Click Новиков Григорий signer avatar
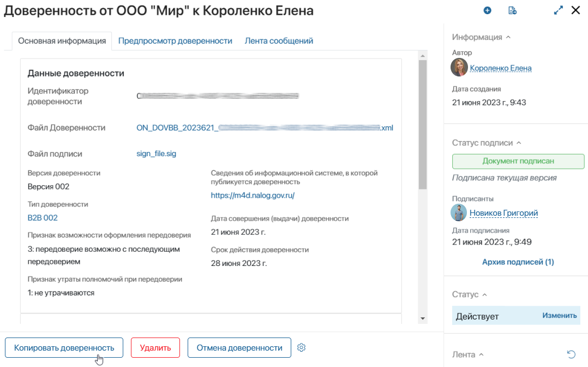The height and width of the screenshot is (367, 588). pyautogui.click(x=459, y=212)
